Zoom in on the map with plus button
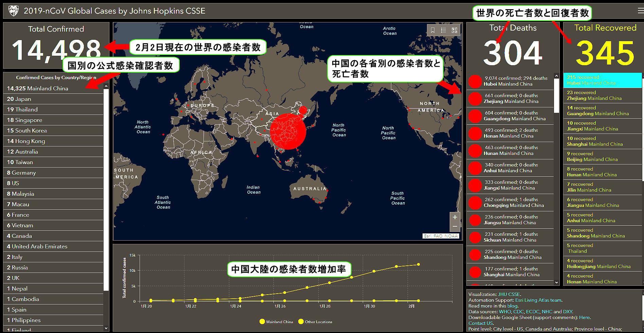This screenshot has height=333, width=644. [455, 217]
